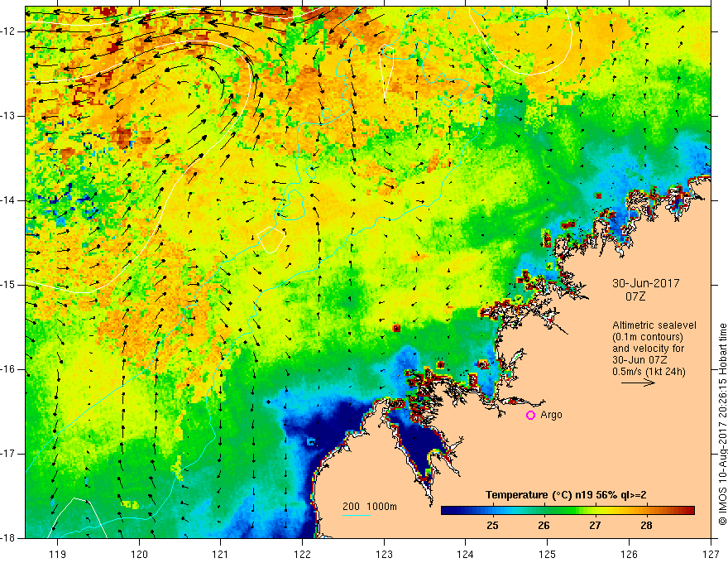This screenshot has height=563, width=728.
Task: Click latitude axis label -13
Action: pos(9,116)
